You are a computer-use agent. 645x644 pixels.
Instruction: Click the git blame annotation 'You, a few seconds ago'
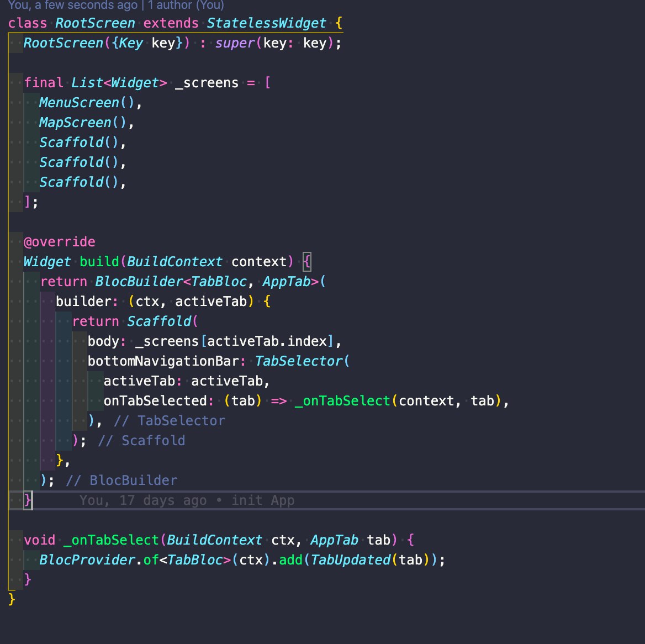click(73, 5)
